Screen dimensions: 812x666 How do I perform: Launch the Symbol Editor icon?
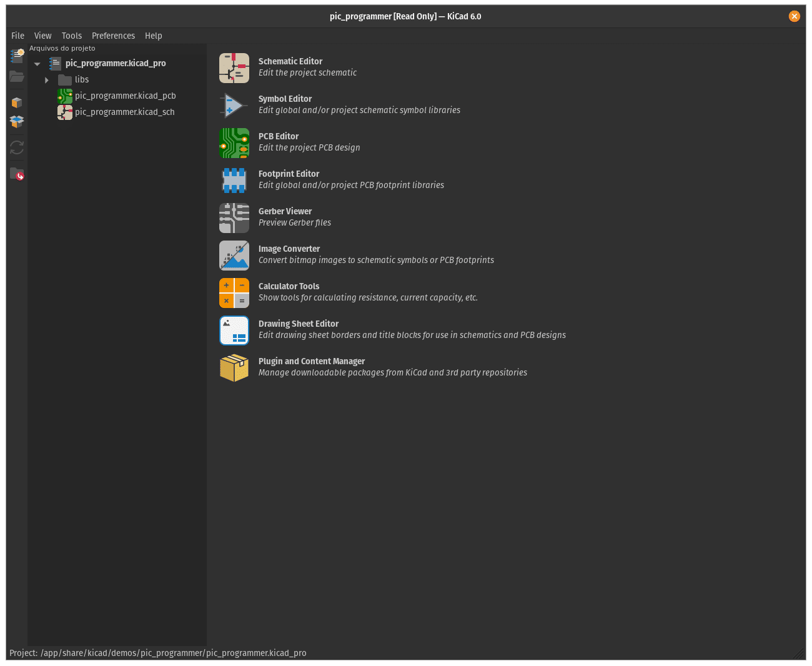coord(234,106)
